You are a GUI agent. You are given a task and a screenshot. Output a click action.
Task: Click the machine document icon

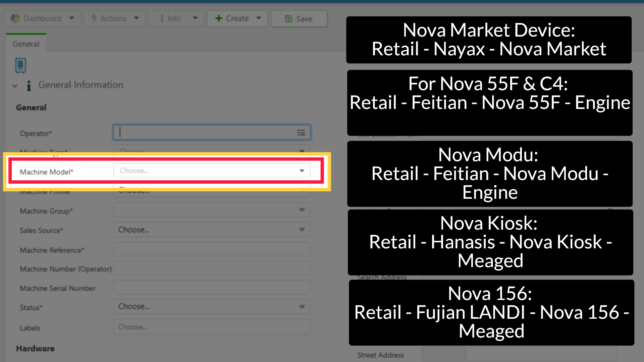click(x=20, y=65)
